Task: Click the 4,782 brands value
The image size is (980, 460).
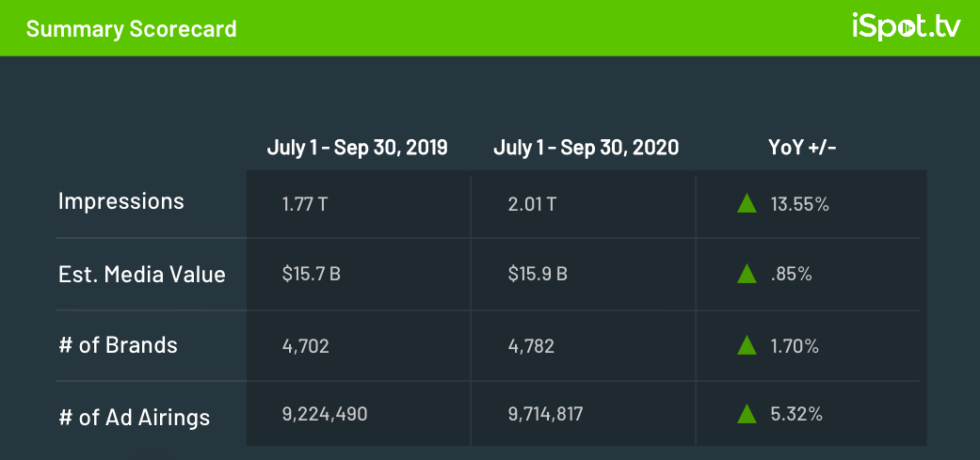Action: coord(531,346)
